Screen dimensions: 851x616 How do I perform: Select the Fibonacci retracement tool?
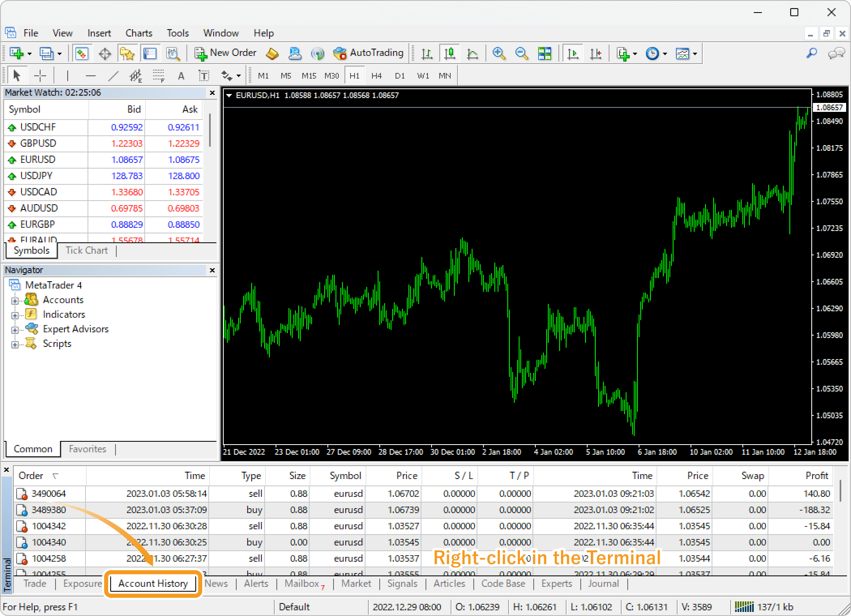point(158,76)
